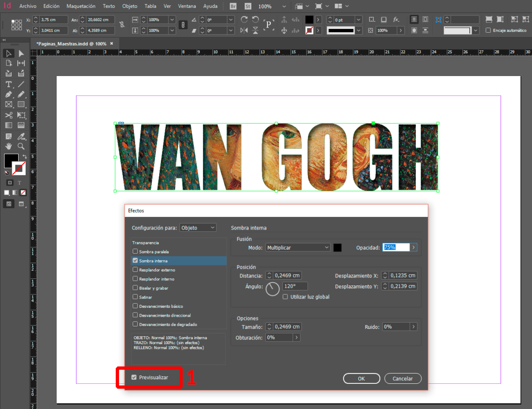The height and width of the screenshot is (409, 532).
Task: Open the Modo blending dropdown showing Multiplicar
Action: [x=297, y=248]
